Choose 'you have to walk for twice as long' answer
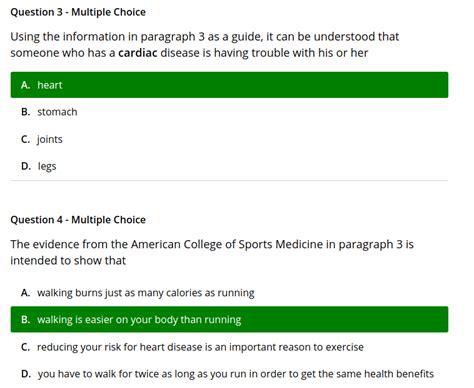This screenshot has height=388, width=474. (x=229, y=374)
